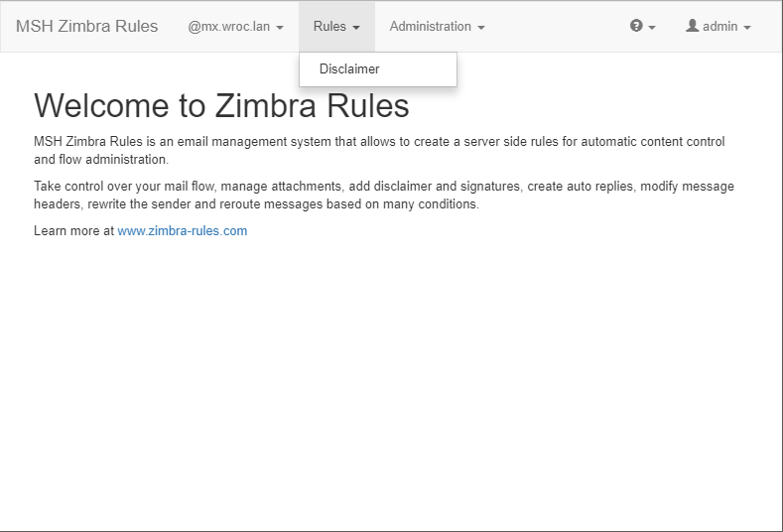Go to MSH Zimbra Rules brand home
783x532 pixels.
tap(87, 26)
